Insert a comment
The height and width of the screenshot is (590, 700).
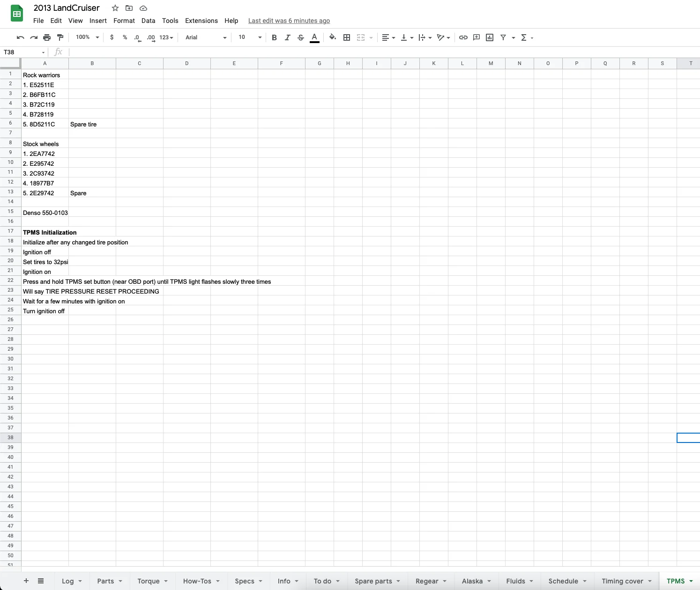click(477, 37)
